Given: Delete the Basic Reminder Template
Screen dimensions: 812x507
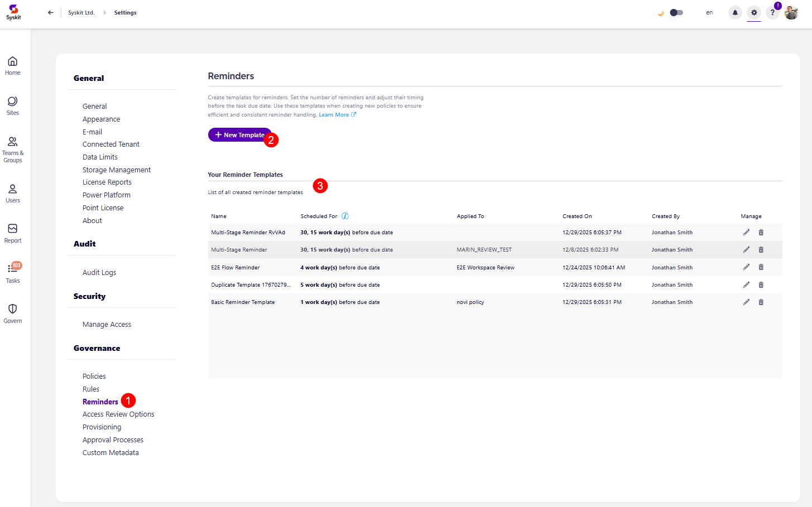Looking at the screenshot, I should coord(761,302).
